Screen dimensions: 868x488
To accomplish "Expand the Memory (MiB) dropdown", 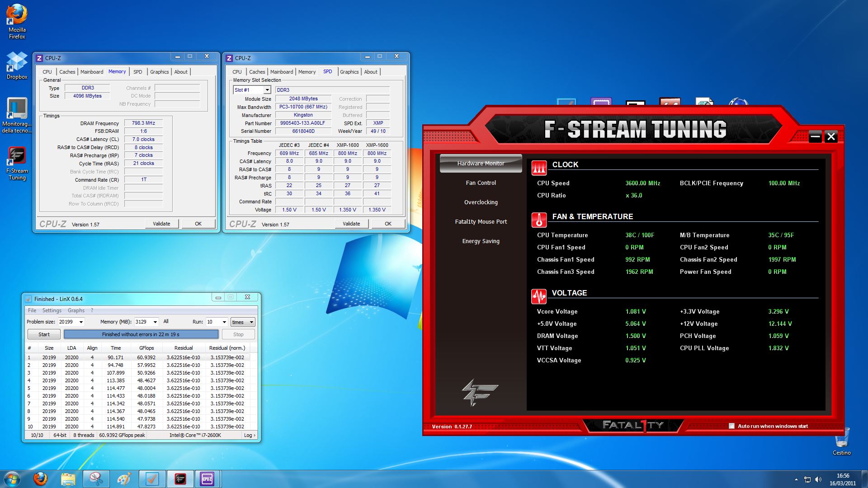I will [155, 322].
